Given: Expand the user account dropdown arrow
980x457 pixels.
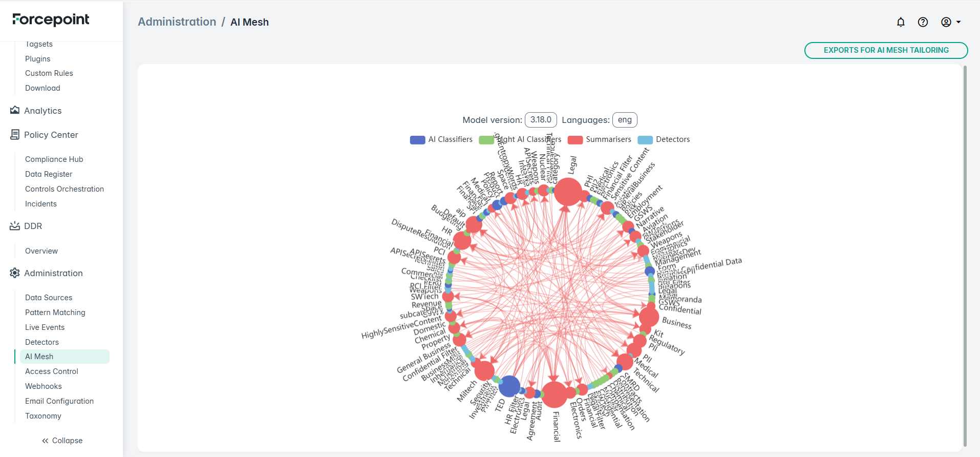Looking at the screenshot, I should 958,22.
